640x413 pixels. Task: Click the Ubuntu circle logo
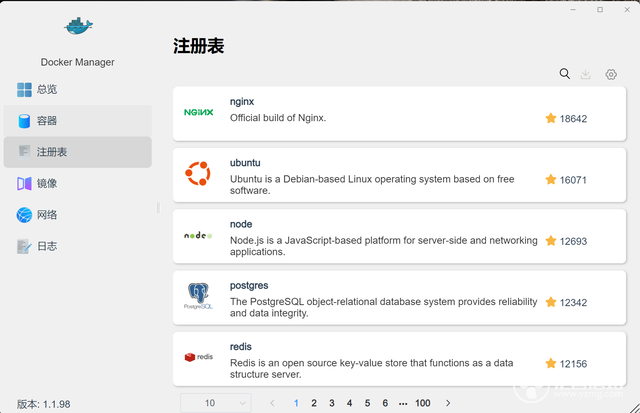tap(198, 173)
